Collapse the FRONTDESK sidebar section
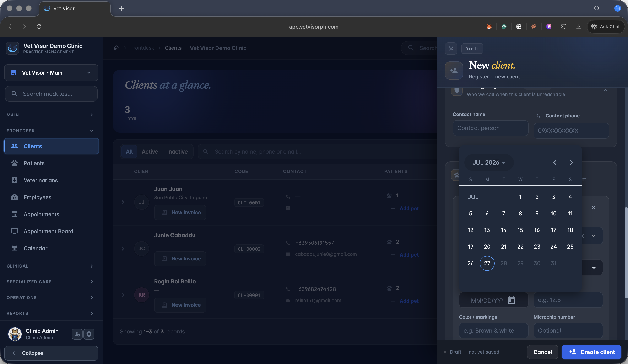Screen dimensions: 628x364 click(50, 131)
